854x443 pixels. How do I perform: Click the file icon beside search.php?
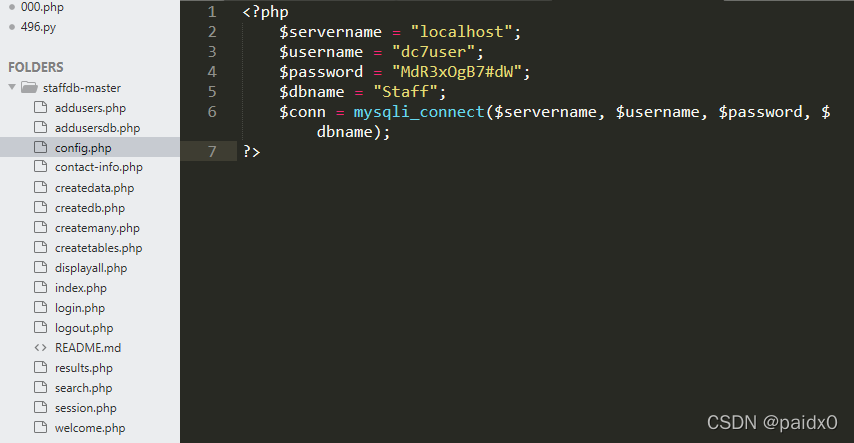click(40, 387)
